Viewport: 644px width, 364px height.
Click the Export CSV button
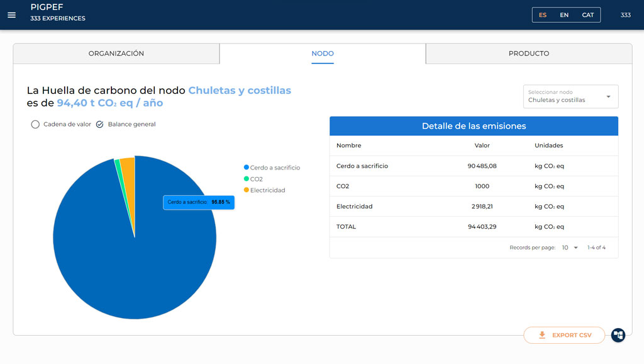(x=564, y=335)
